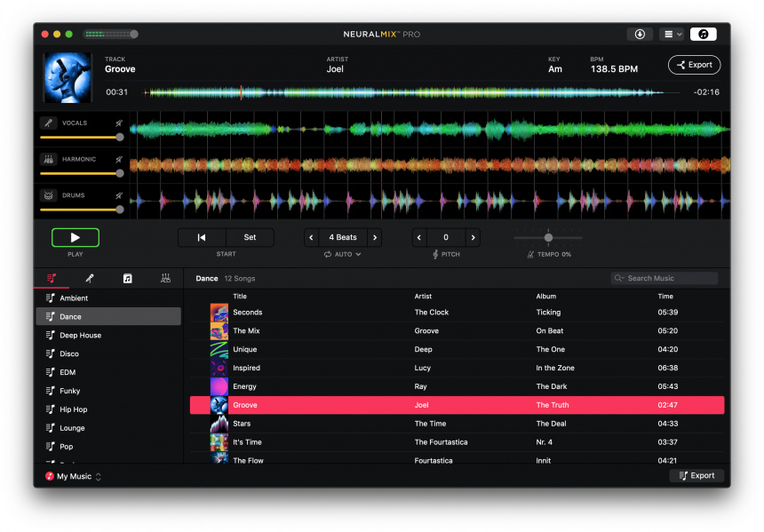Select the song Inspired
This screenshot has height=532, width=764.
457,368
